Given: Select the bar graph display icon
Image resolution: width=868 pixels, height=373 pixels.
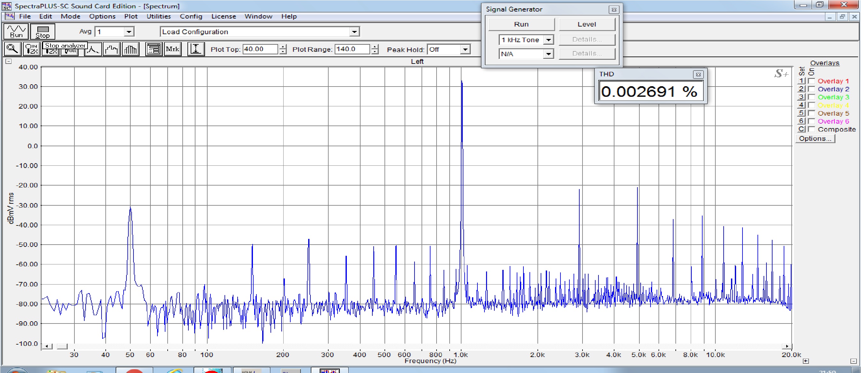Looking at the screenshot, I should (x=130, y=49).
